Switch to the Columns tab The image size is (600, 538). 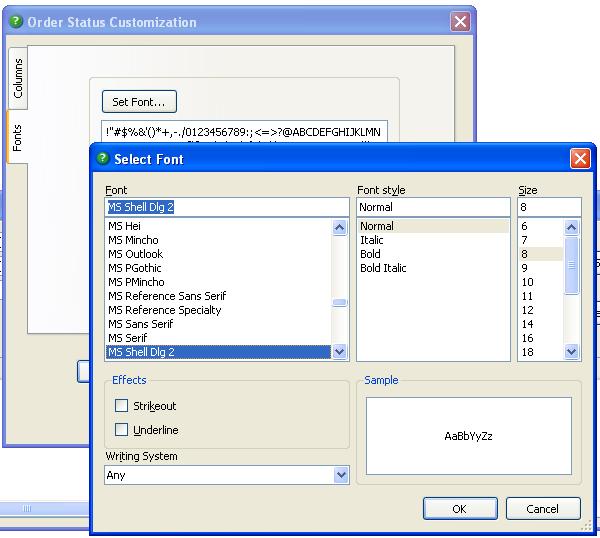tap(18, 78)
